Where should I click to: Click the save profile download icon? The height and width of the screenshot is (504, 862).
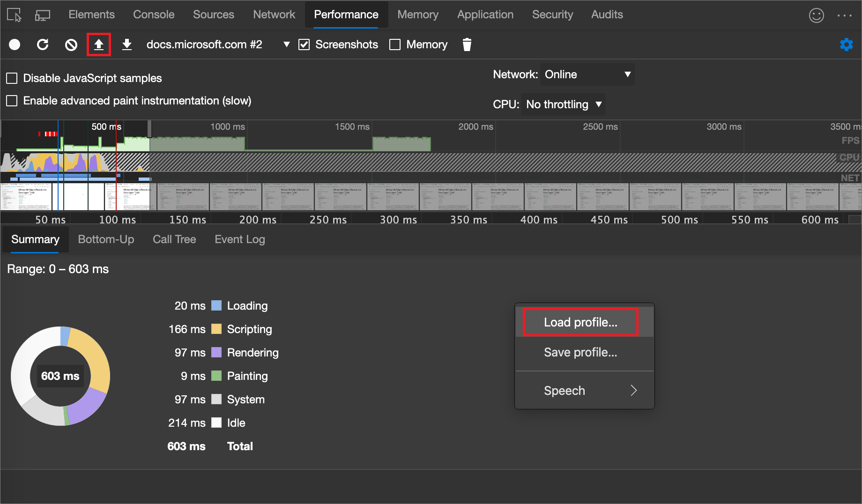coord(127,44)
